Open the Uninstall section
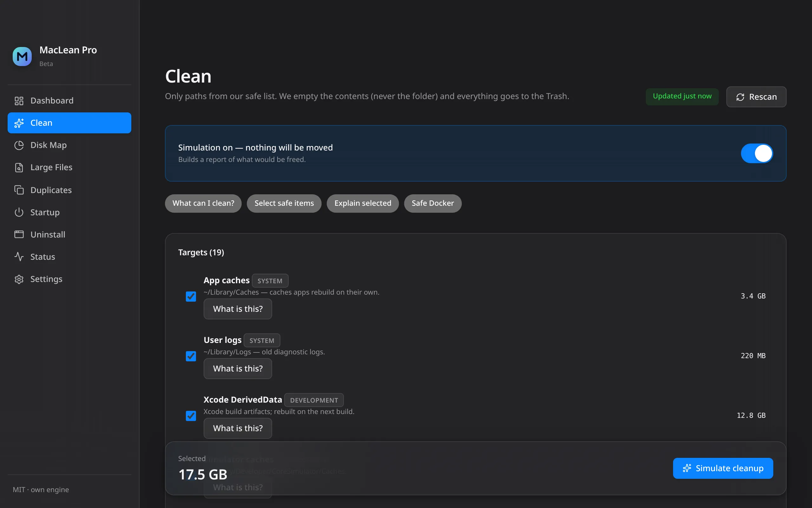This screenshot has width=812, height=508. pyautogui.click(x=69, y=234)
